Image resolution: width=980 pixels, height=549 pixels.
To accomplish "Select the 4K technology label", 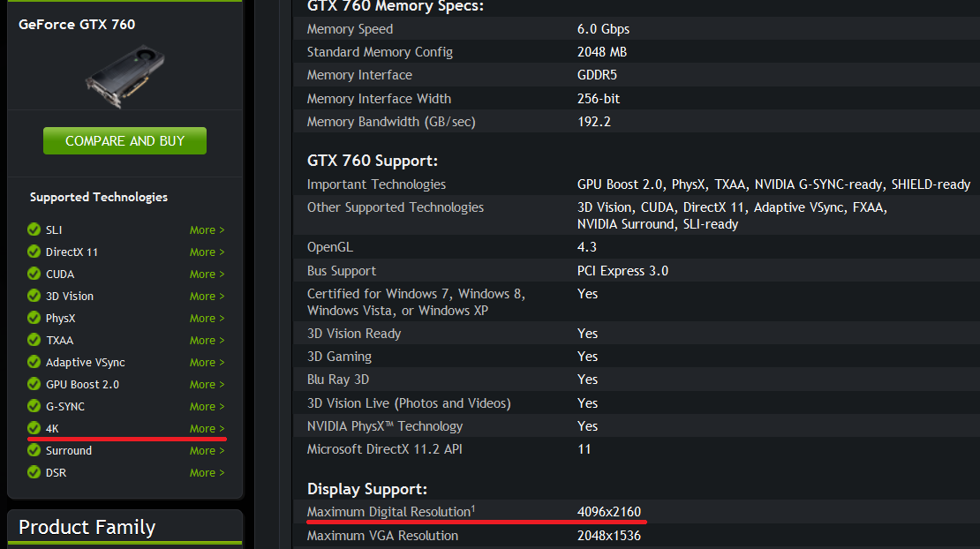I will [x=52, y=428].
